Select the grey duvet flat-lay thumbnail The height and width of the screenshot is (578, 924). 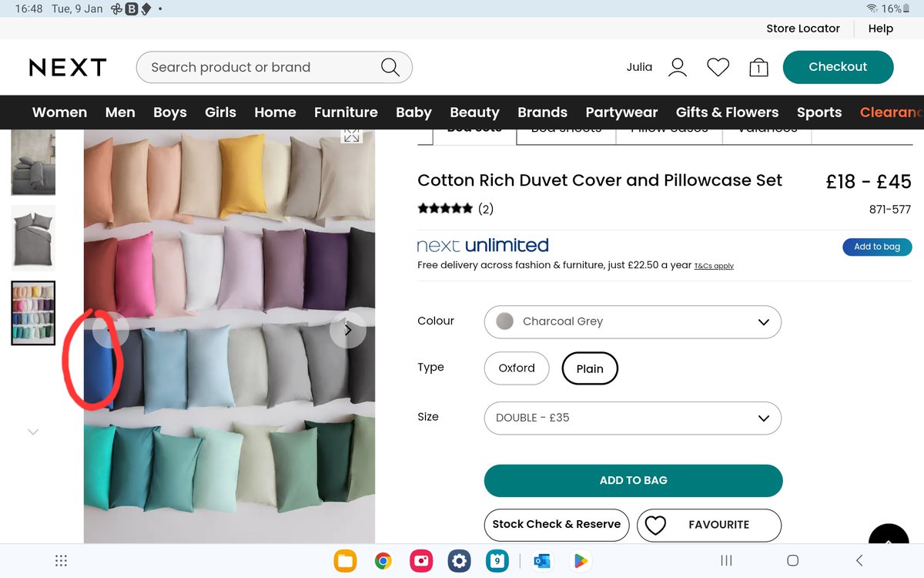point(33,237)
